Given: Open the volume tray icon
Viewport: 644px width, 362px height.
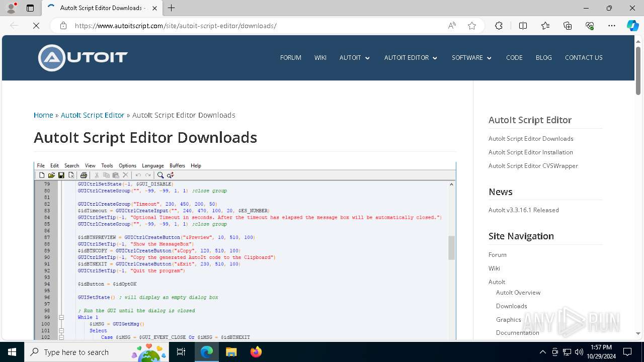Looking at the screenshot, I should [x=579, y=352].
